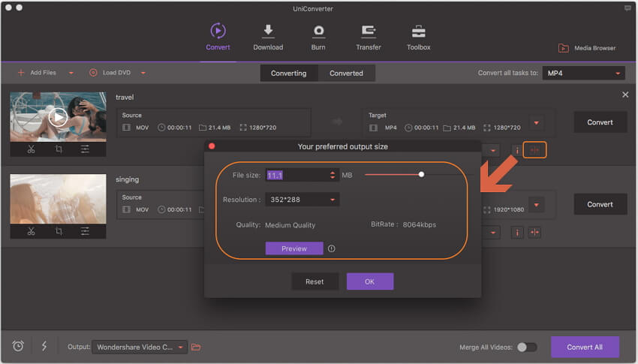
Task: Convert the singing video
Action: coord(600,205)
